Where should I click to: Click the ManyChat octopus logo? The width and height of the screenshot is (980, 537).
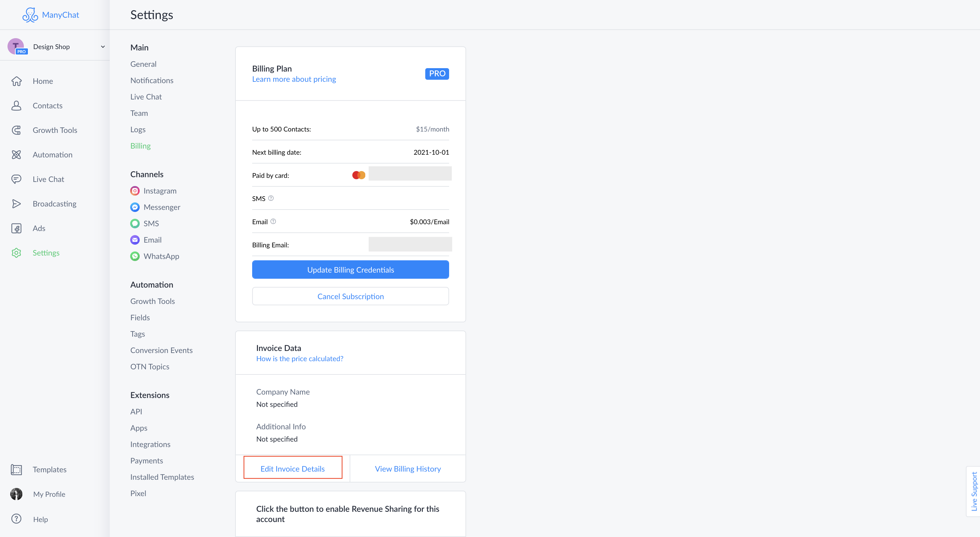point(30,14)
